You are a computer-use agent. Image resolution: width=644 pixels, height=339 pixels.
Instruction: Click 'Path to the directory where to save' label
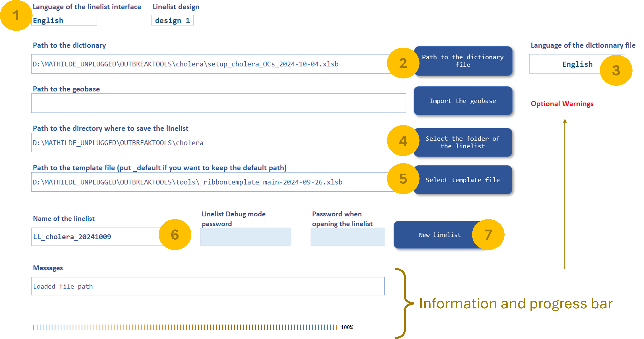111,128
